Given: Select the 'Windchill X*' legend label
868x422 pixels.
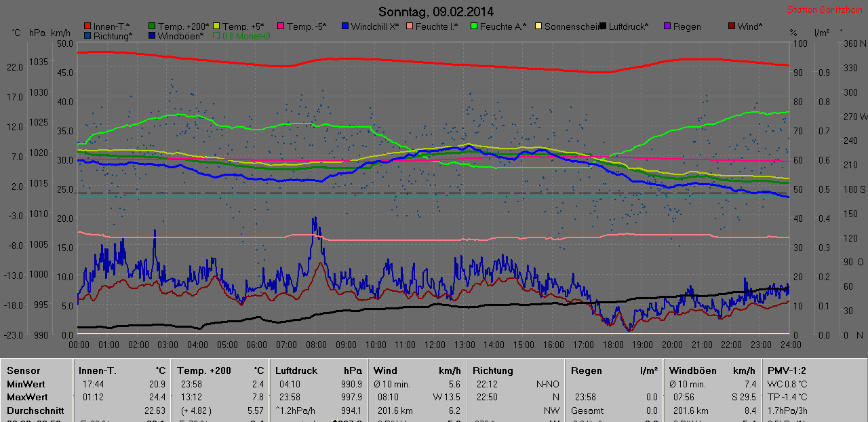Looking at the screenshot, I should [375, 26].
